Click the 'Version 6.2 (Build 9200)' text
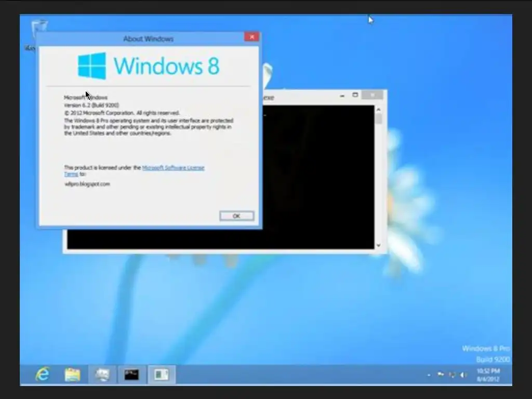The image size is (532, 399). click(91, 105)
